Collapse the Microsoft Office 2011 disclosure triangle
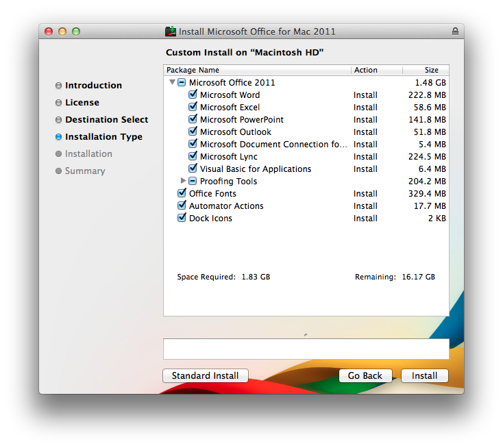The image size is (503, 448). click(172, 82)
